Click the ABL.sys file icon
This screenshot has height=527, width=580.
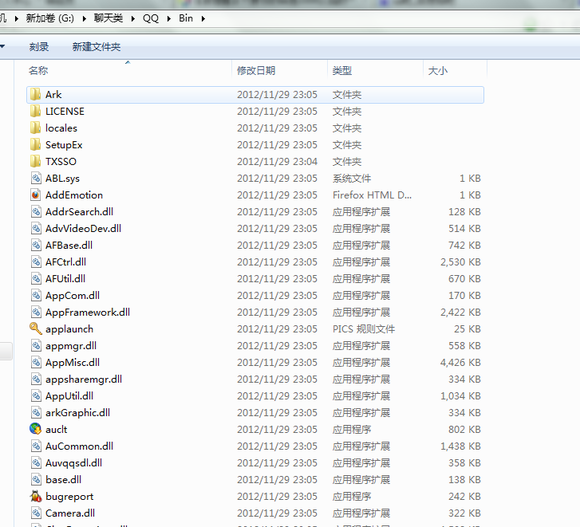(x=36, y=178)
